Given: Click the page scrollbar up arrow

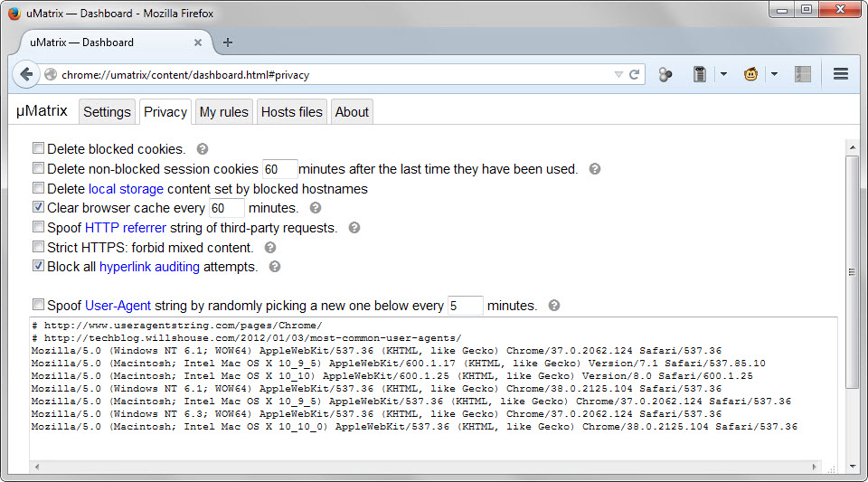Looking at the screenshot, I should pos(852,147).
